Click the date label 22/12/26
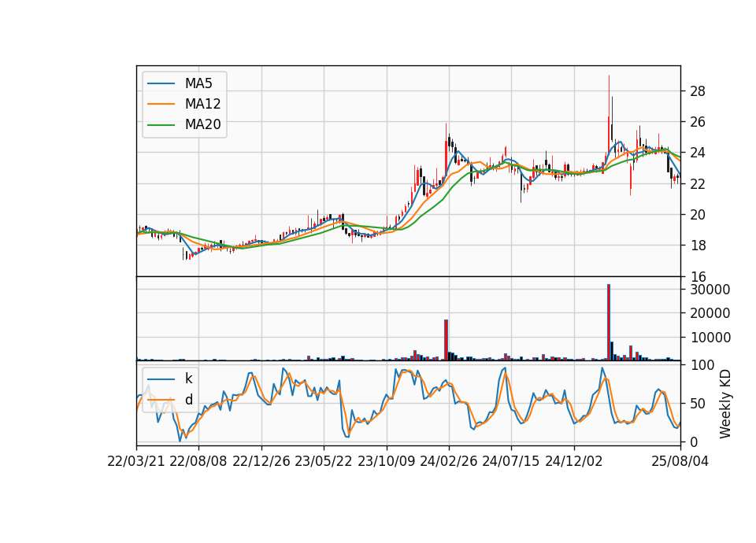 click(261, 461)
